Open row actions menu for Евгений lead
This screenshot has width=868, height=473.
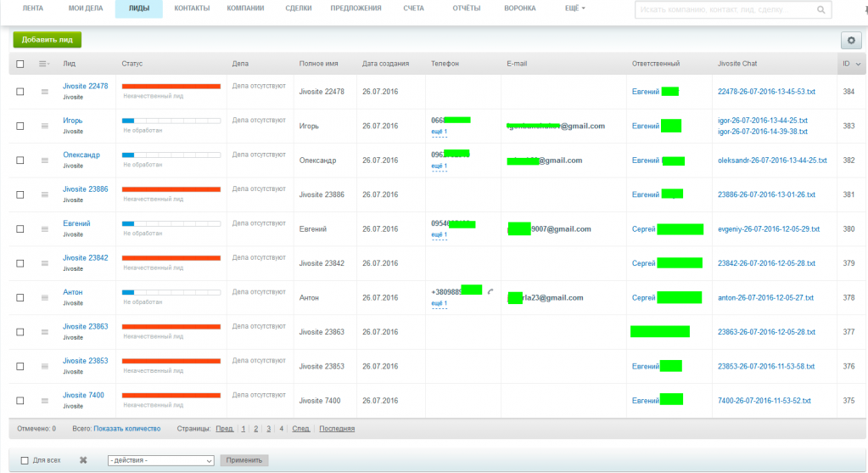click(x=45, y=229)
